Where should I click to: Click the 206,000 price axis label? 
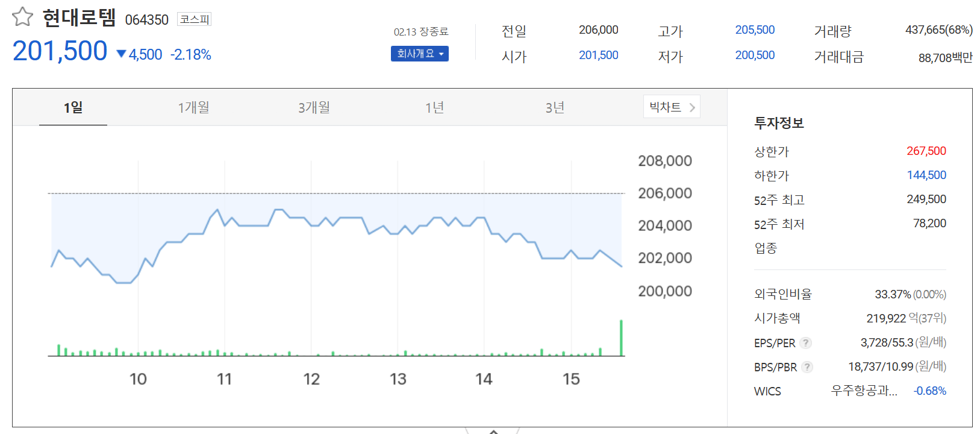click(x=665, y=193)
